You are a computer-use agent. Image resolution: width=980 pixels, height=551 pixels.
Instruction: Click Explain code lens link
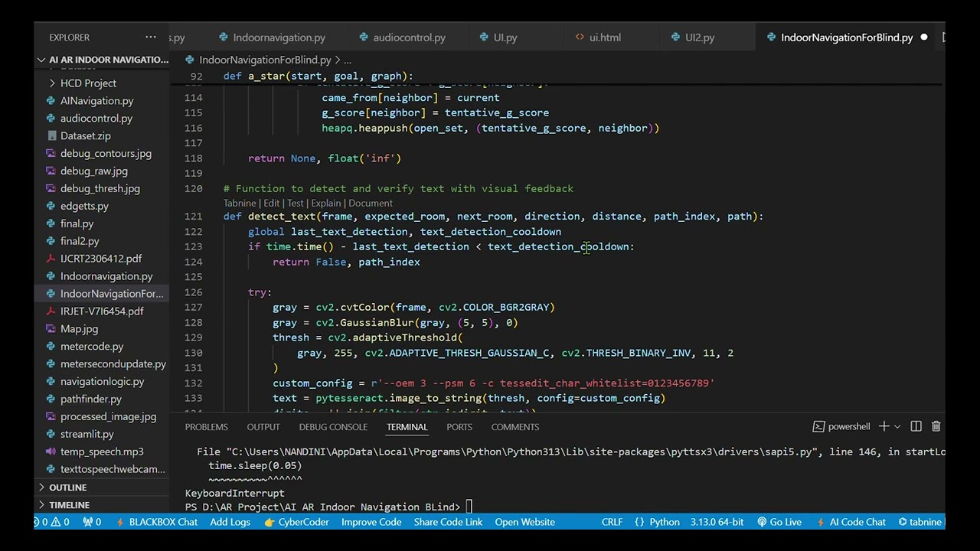pos(326,203)
